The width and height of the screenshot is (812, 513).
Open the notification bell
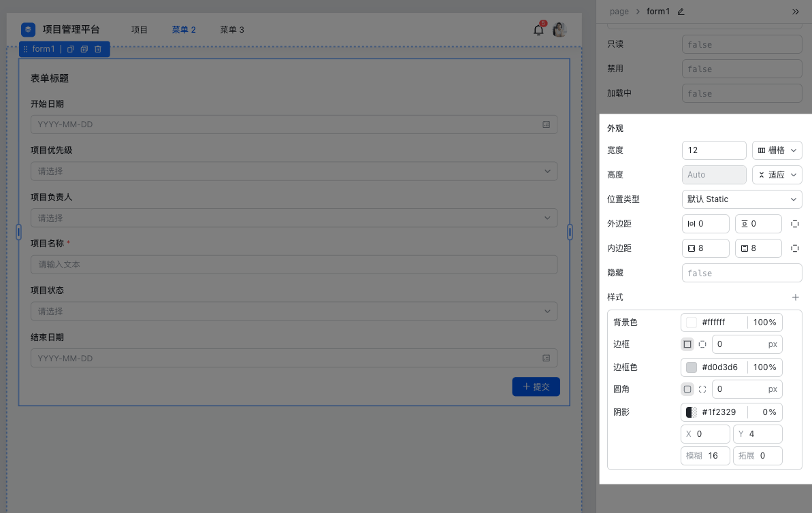click(x=538, y=30)
